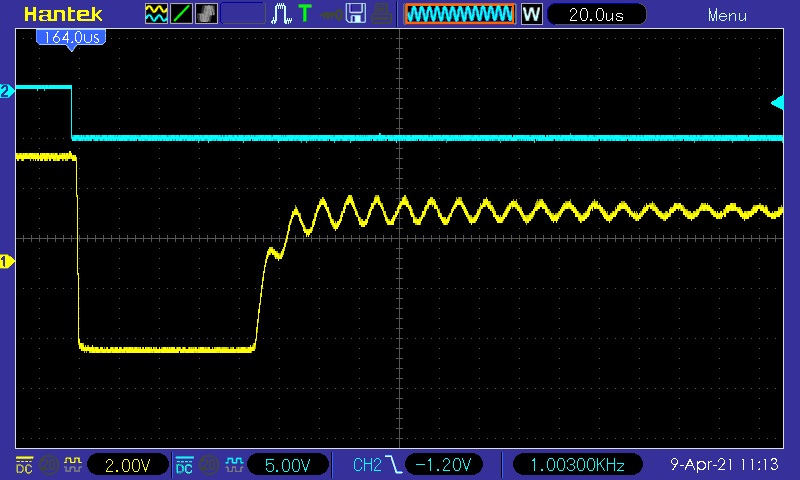The image size is (800, 480).
Task: Click the cyan trigger level arrow on right edge
Action: point(777,102)
